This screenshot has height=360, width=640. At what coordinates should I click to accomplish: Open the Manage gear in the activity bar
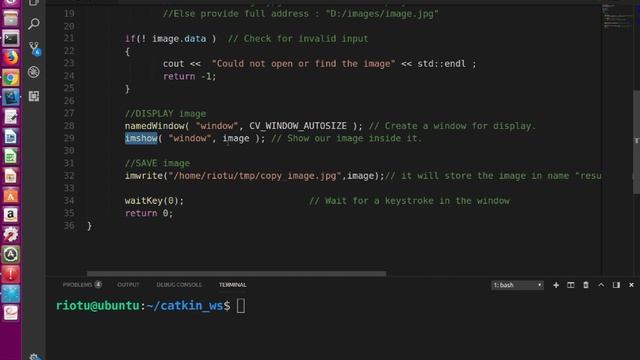(34, 357)
